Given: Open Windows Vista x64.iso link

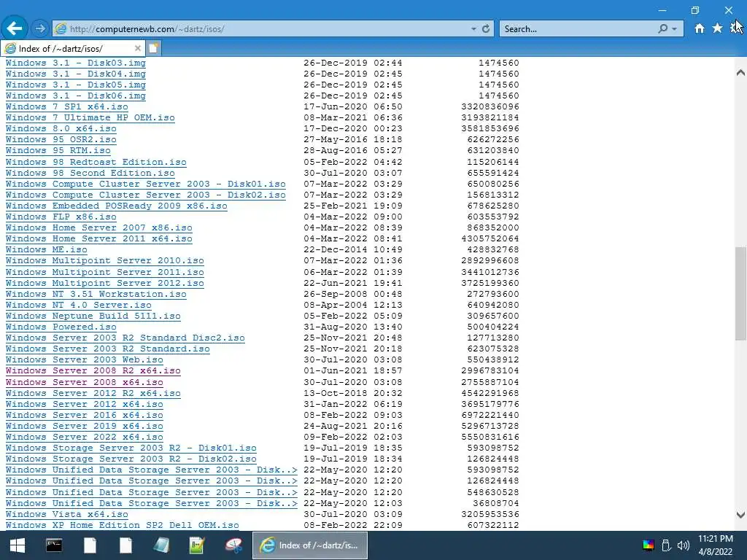Looking at the screenshot, I should pos(66,514).
